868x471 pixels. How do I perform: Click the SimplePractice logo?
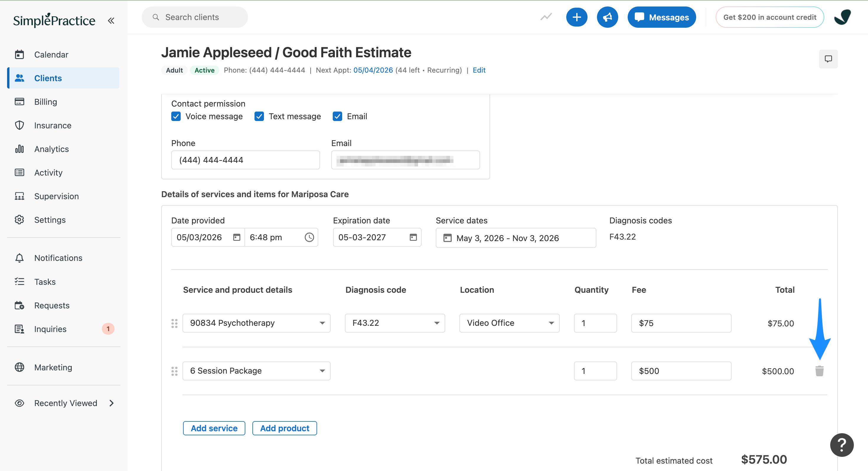pos(54,20)
